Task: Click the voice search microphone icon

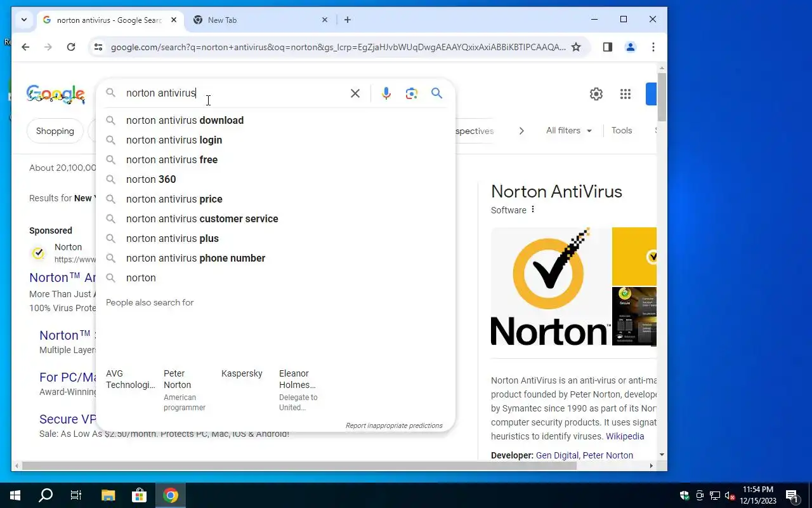Action: (386, 93)
